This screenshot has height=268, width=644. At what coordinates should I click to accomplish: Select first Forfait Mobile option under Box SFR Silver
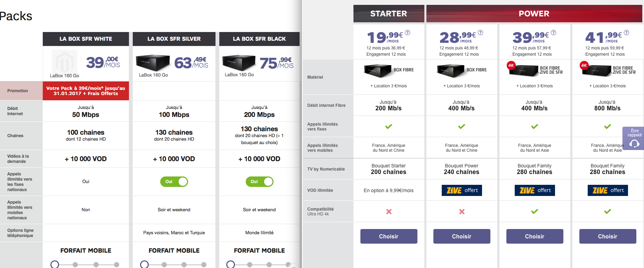pos(145,265)
